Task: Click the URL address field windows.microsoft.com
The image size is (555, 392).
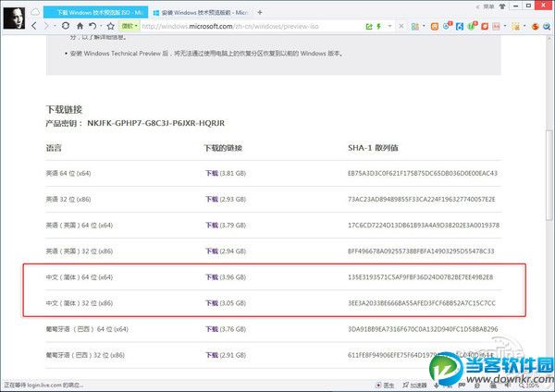Action: [230, 26]
